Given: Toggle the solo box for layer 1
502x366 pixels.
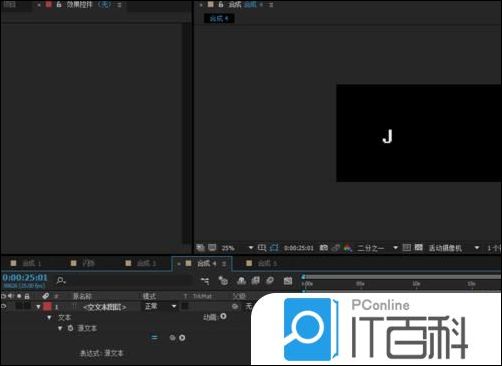Looking at the screenshot, I should click(19, 306).
